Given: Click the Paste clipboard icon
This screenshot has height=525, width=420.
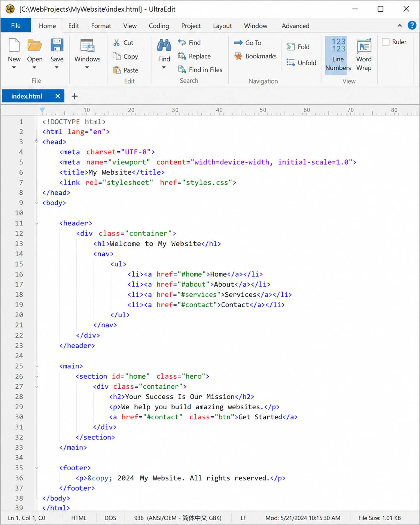Looking at the screenshot, I should click(117, 70).
